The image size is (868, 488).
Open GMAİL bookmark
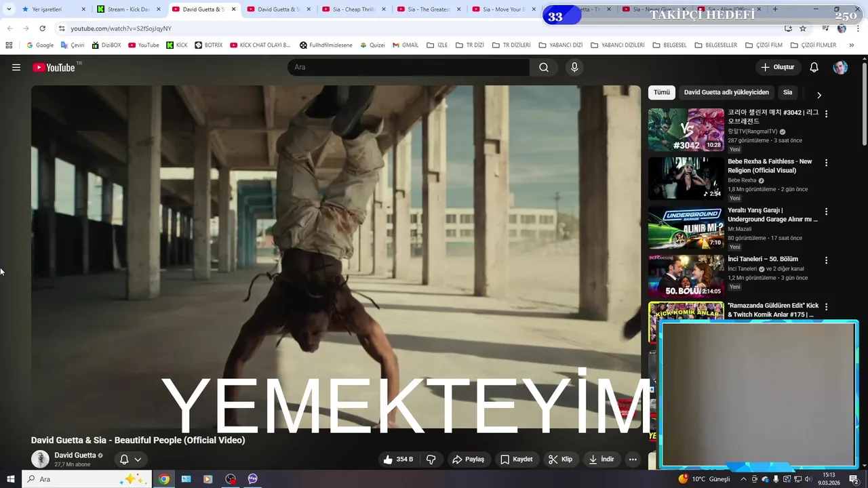406,45
